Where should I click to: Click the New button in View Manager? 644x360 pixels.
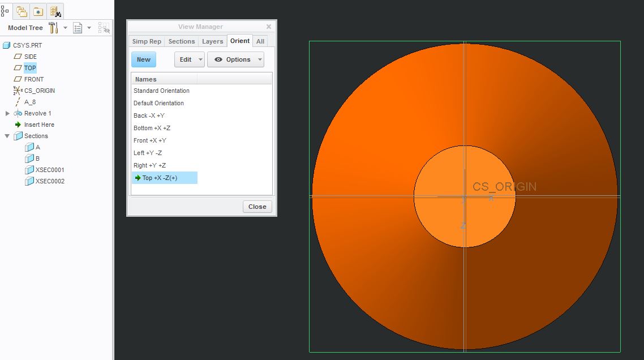tap(144, 59)
